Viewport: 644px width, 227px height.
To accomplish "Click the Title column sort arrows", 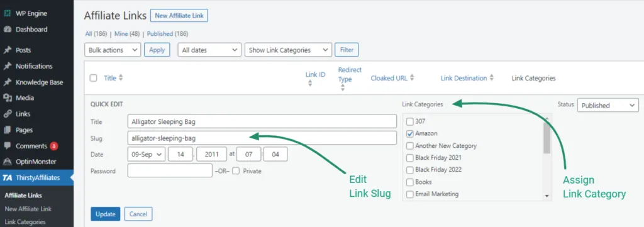I will (121, 78).
